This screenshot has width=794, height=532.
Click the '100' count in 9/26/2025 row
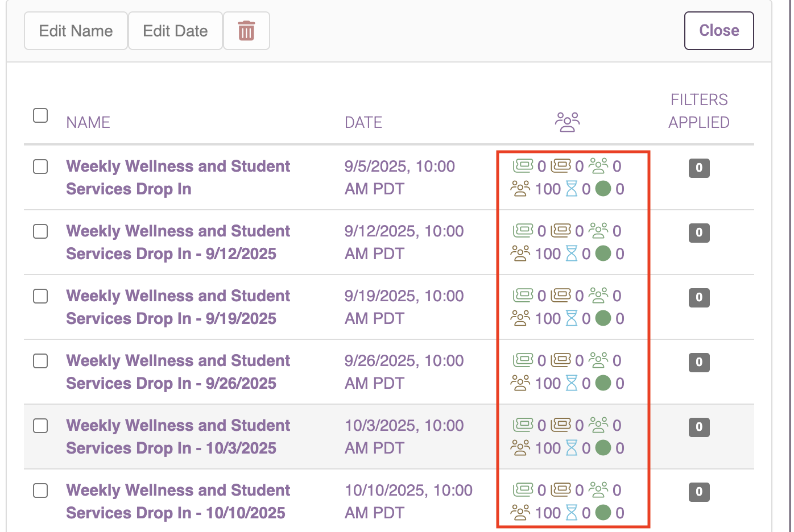(548, 383)
